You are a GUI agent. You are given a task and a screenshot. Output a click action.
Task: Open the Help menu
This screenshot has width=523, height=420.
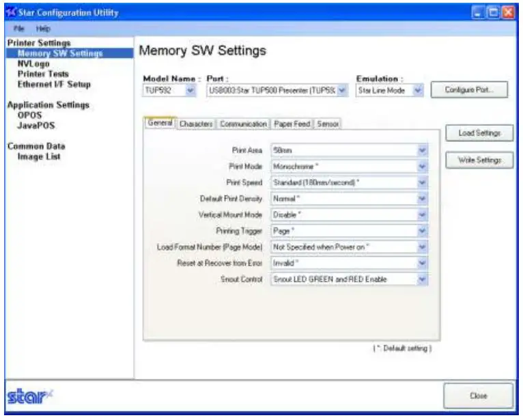[x=43, y=29]
